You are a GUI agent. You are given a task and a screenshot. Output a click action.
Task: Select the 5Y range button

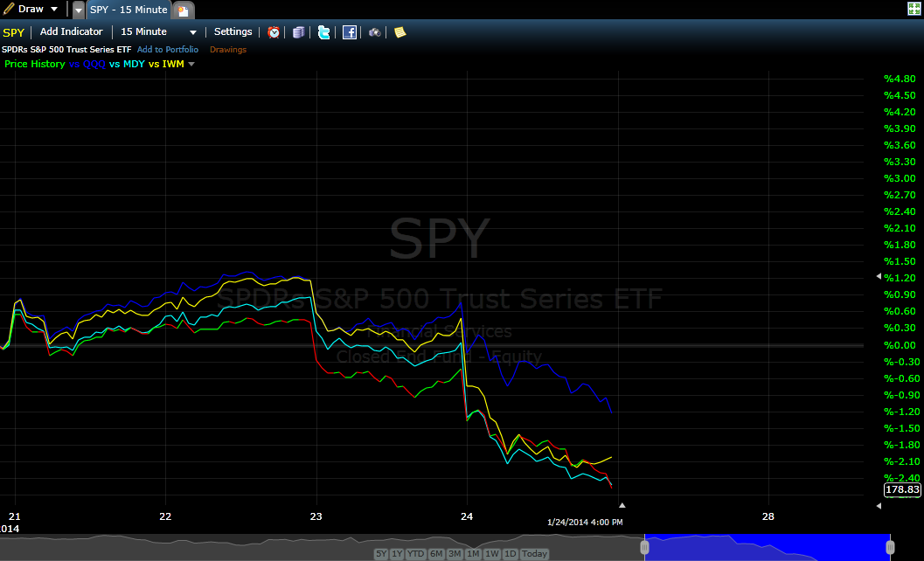click(x=381, y=554)
